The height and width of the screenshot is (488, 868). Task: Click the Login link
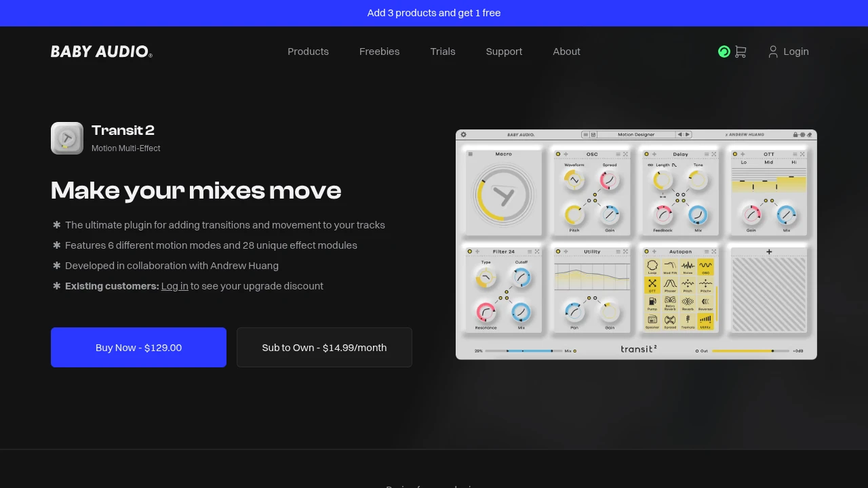pyautogui.click(x=789, y=52)
